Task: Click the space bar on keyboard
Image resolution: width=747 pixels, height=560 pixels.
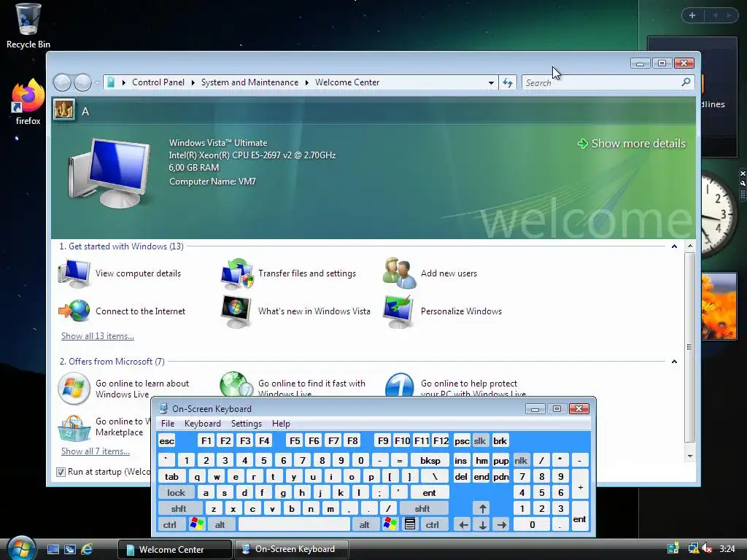Action: coord(294,524)
